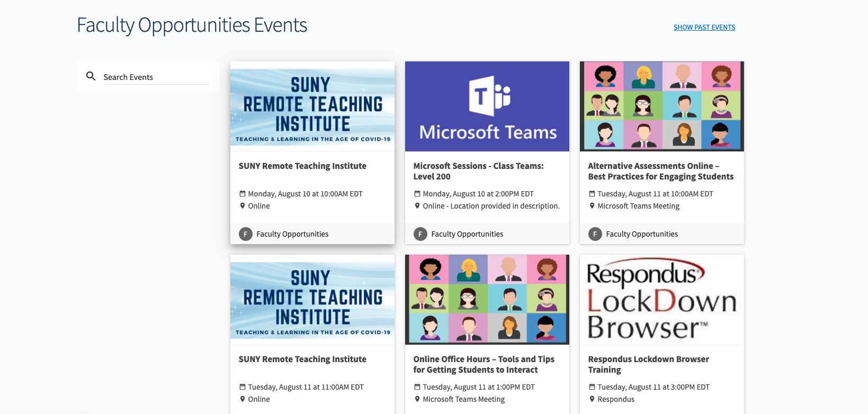Open the SUNY Remote Teaching Institute Monday event title
This screenshot has height=414, width=868.
click(302, 166)
